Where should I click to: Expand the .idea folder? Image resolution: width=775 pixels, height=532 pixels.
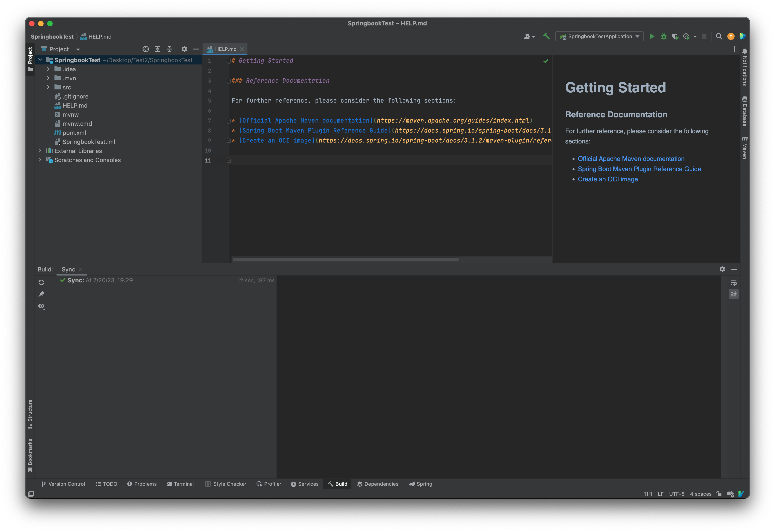48,69
